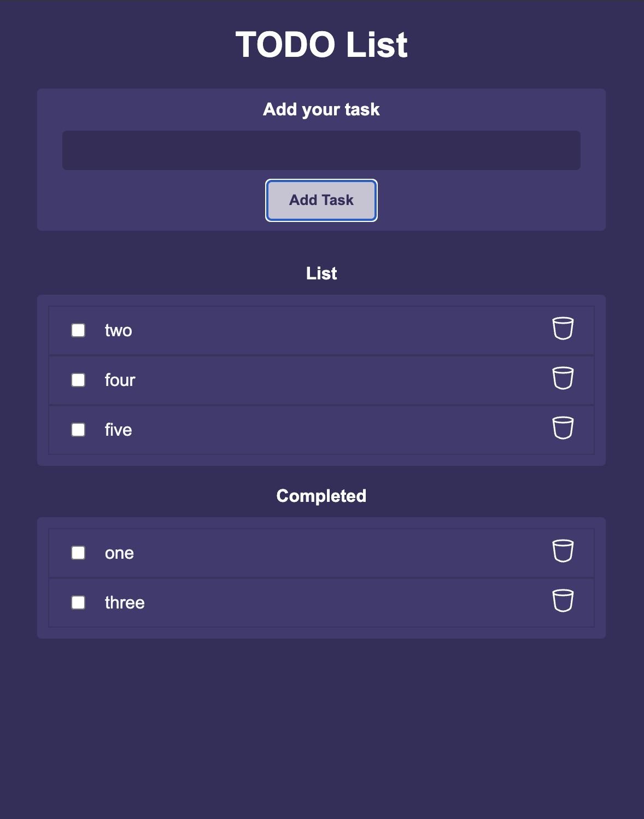The height and width of the screenshot is (819, 644).
Task: Click the Add your task label
Action: (x=321, y=109)
